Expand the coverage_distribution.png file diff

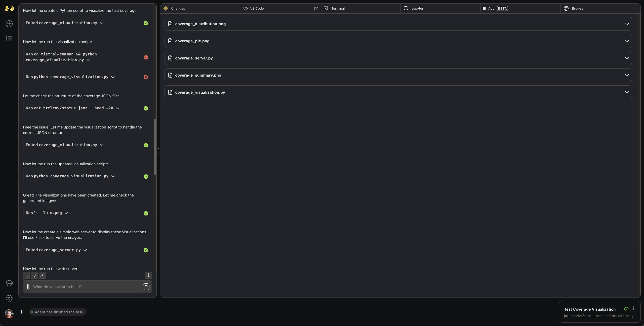(627, 24)
